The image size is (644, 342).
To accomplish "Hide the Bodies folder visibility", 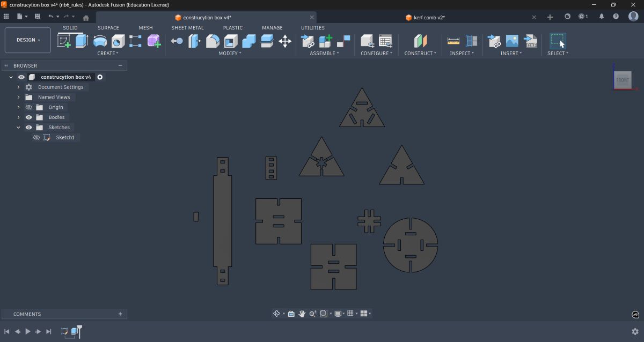I will click(28, 117).
